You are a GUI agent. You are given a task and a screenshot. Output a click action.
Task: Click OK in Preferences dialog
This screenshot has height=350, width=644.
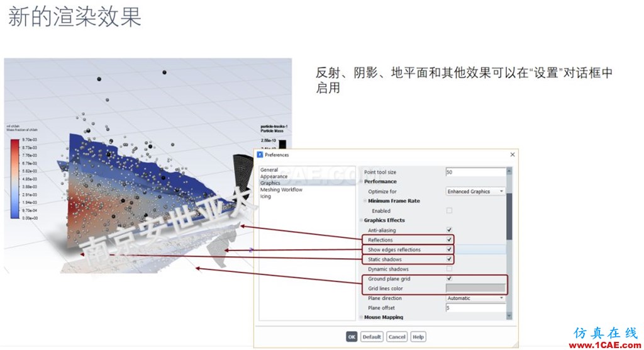[352, 337]
